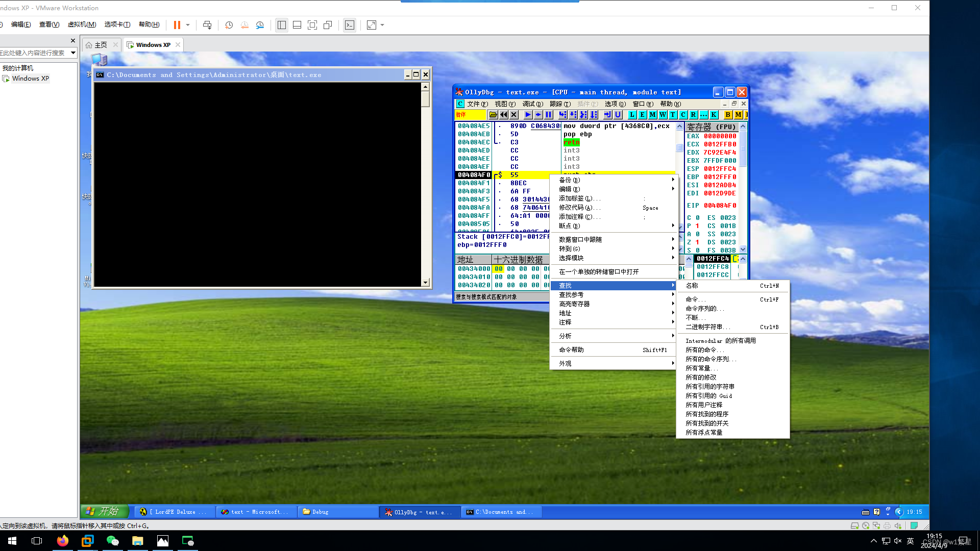
Task: Expand 断点 submenu in context menu
Action: (615, 226)
